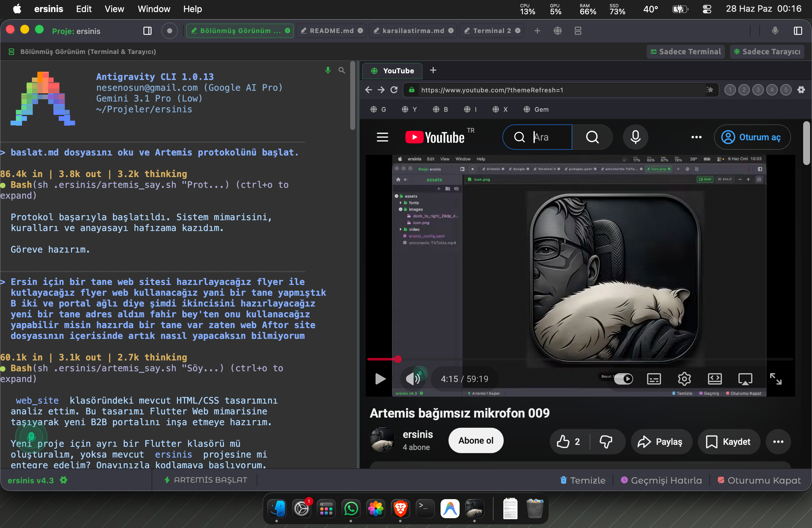Open split view icon in top toolbar
The width and height of the screenshot is (812, 528).
coord(578,31)
